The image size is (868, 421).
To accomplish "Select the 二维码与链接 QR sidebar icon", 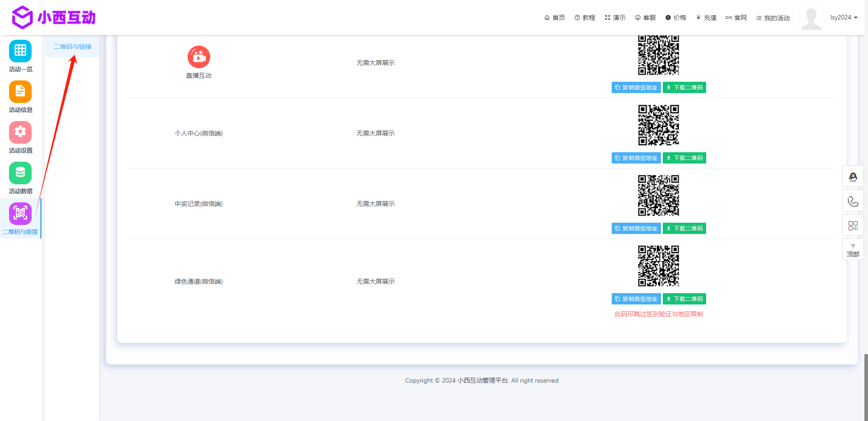I will pyautogui.click(x=20, y=214).
